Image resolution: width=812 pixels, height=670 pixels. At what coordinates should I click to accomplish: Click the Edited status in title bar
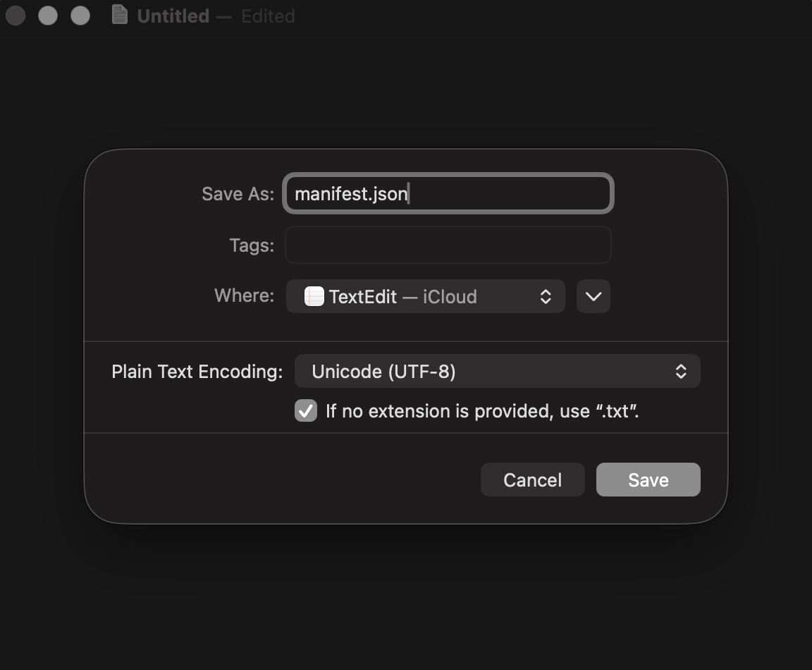[x=268, y=16]
